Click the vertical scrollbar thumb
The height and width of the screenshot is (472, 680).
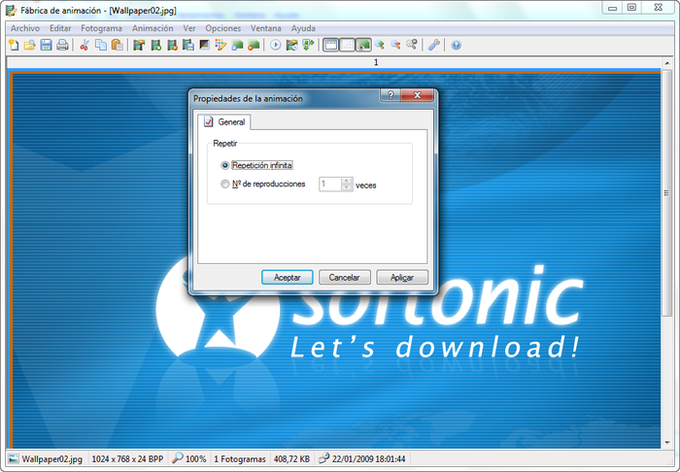tap(667, 193)
